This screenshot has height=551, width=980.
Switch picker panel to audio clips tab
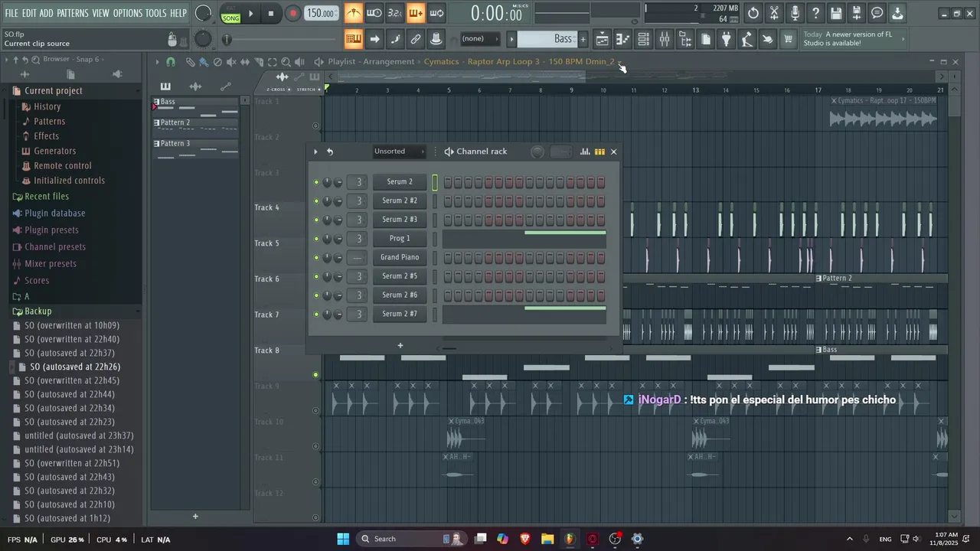pos(195,86)
